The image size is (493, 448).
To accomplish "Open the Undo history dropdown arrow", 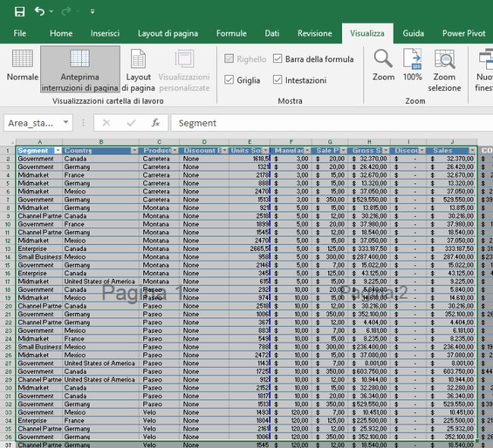I will tap(52, 11).
